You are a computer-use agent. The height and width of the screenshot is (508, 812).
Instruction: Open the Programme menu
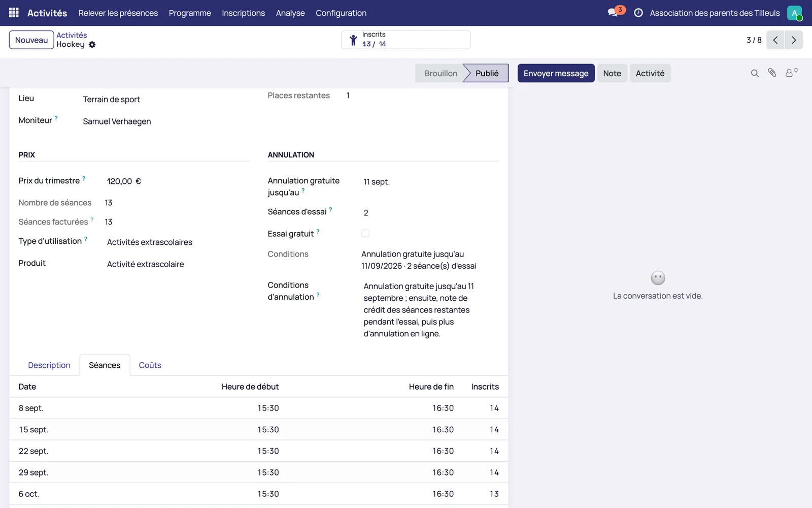(190, 13)
